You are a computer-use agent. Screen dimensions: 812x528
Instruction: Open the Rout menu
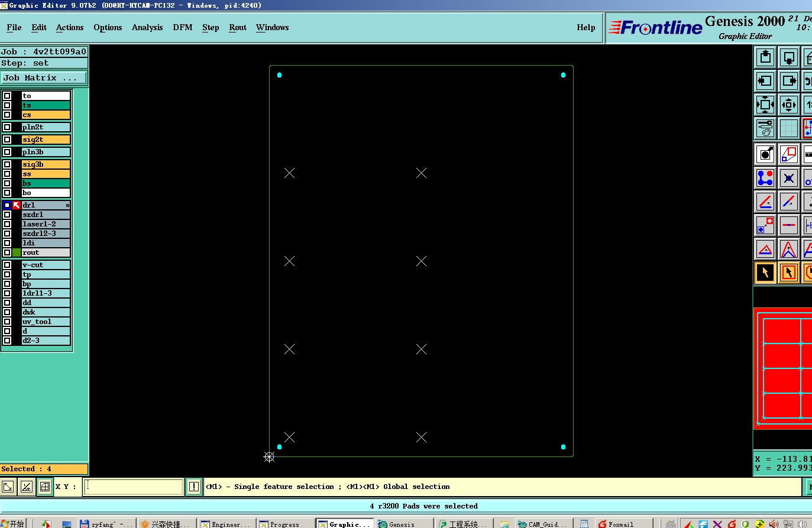pyautogui.click(x=238, y=27)
